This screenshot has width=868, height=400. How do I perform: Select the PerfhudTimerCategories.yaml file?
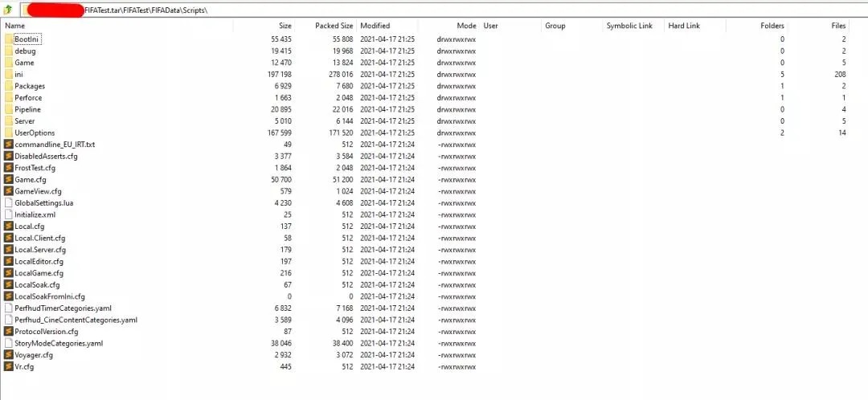point(58,308)
